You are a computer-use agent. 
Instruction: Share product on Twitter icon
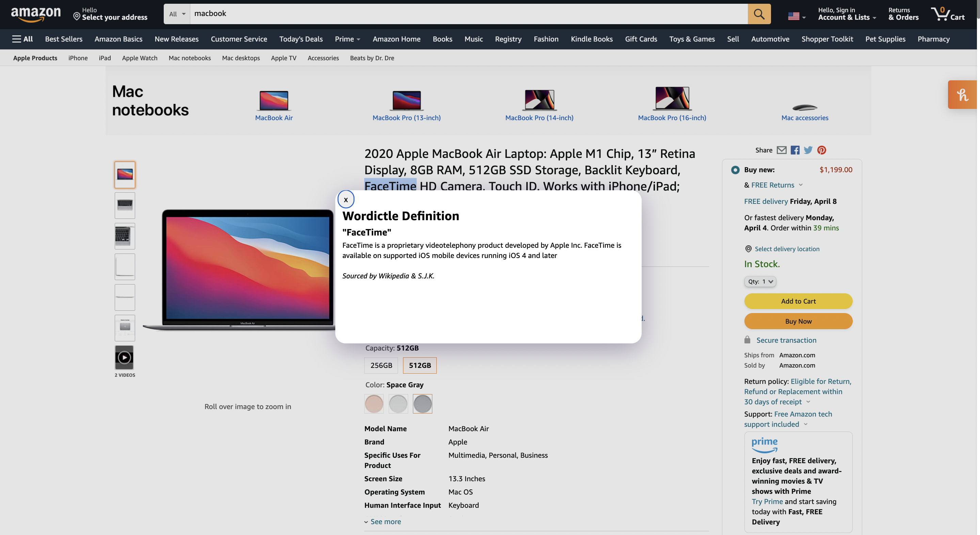[808, 150]
